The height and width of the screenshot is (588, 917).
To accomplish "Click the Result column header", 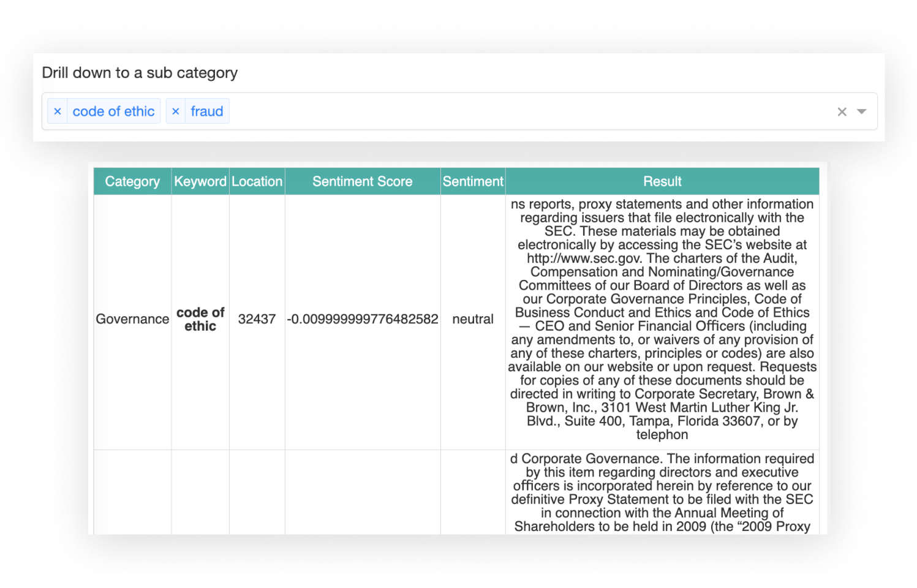I will pyautogui.click(x=662, y=181).
